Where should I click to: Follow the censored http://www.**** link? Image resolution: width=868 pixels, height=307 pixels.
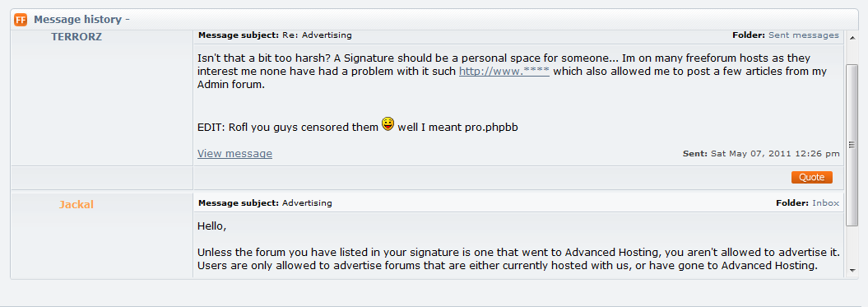pos(504,72)
